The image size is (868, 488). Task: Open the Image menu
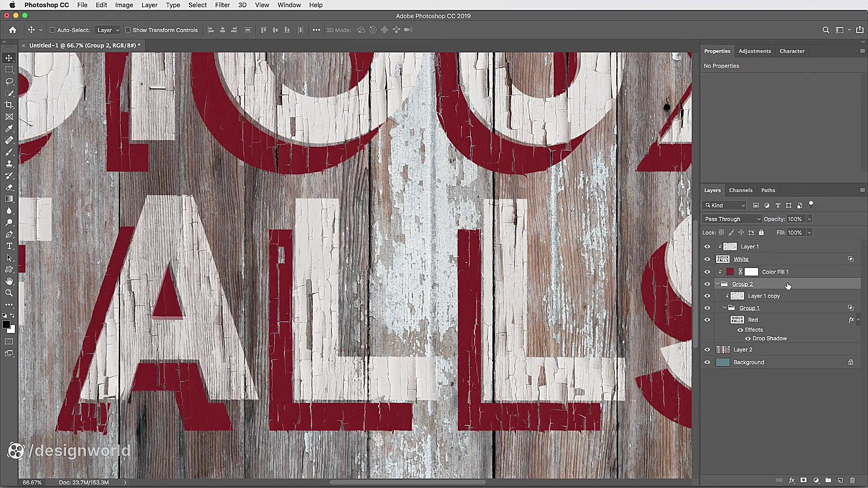pos(124,5)
